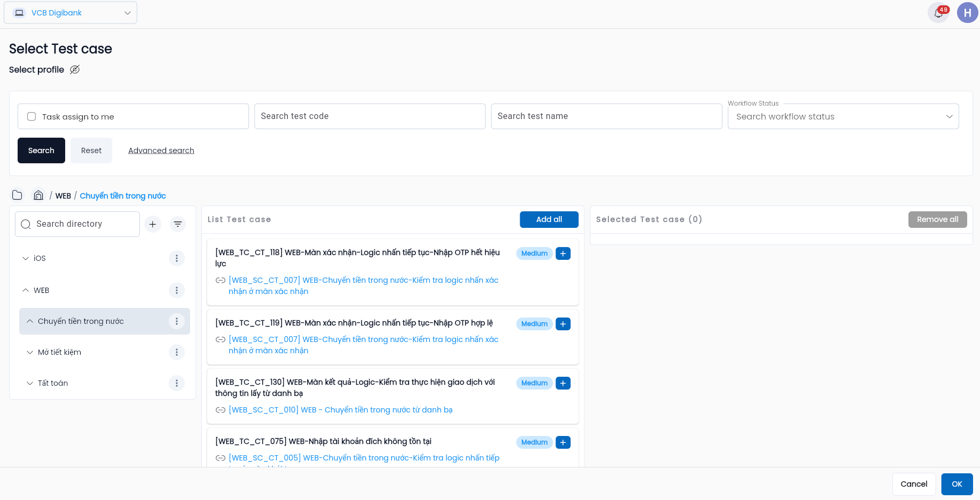980x500 pixels.
Task: Click the home icon in breadcrumb
Action: (x=38, y=195)
